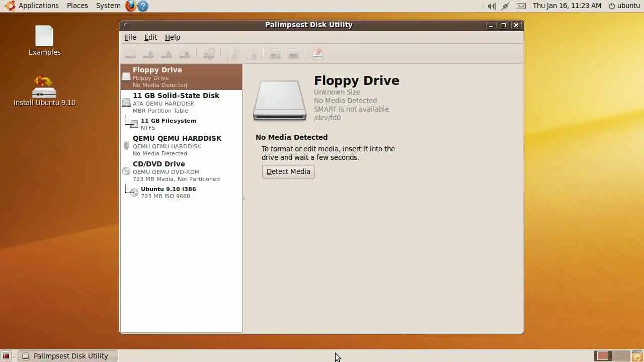
Task: Click the date and time clock
Action: pyautogui.click(x=567, y=6)
